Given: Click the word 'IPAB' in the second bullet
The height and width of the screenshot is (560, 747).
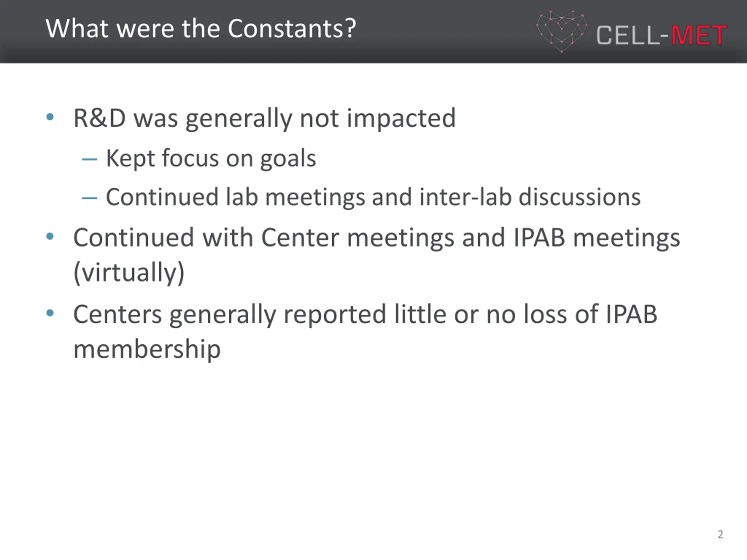Looking at the screenshot, I should coord(539,238).
